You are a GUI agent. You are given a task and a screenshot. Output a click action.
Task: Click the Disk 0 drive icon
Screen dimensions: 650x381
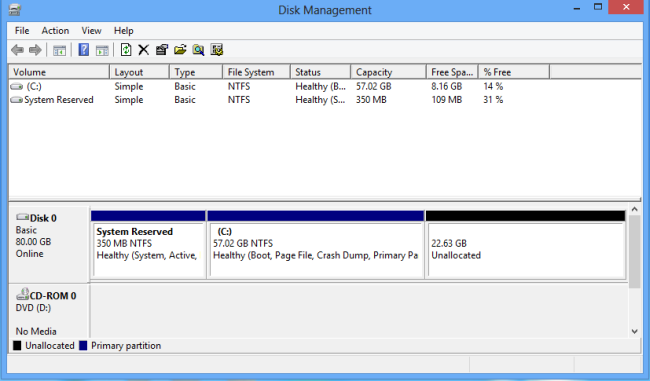pos(22,217)
